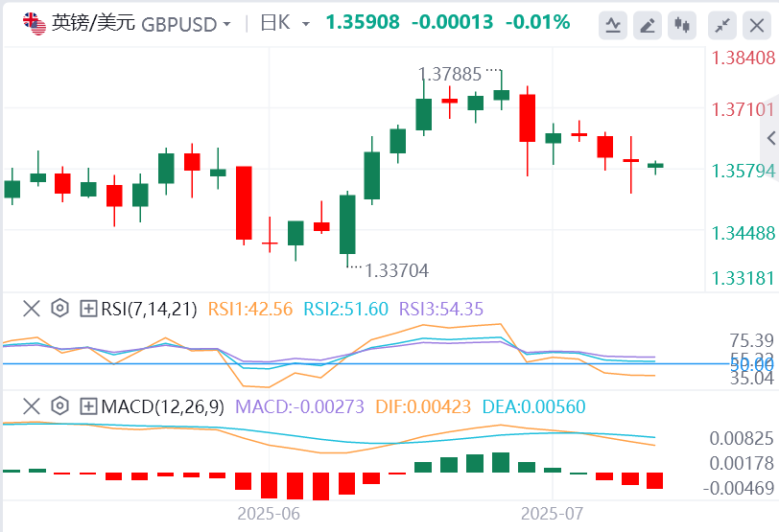Click the 1.33181 price axis label

click(744, 278)
